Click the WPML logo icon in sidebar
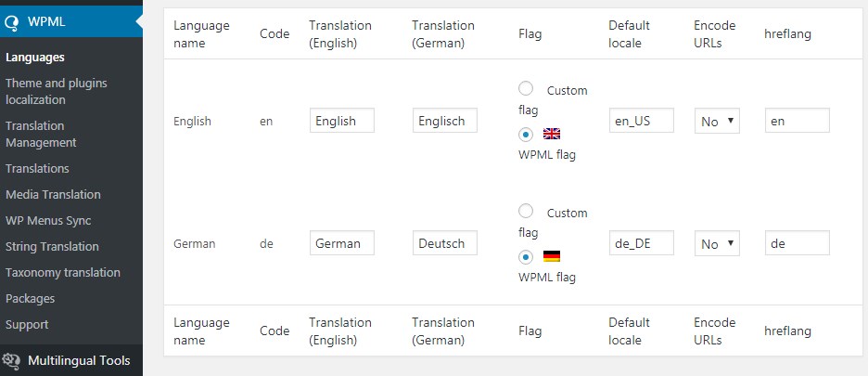Viewport: 868px width, 376px height. pyautogui.click(x=10, y=22)
